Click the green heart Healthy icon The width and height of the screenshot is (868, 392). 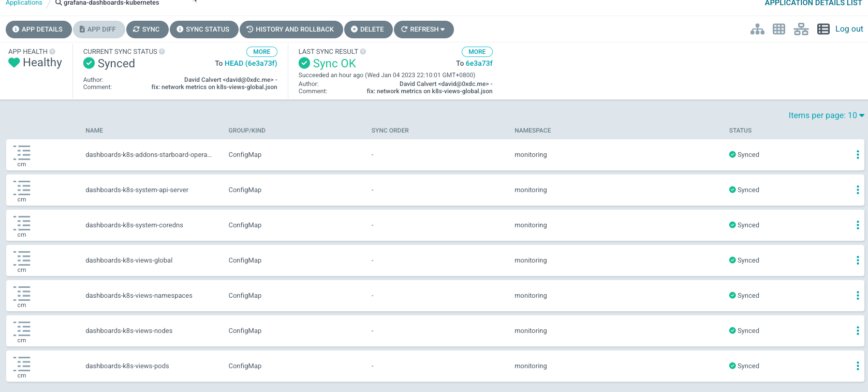[x=14, y=63]
